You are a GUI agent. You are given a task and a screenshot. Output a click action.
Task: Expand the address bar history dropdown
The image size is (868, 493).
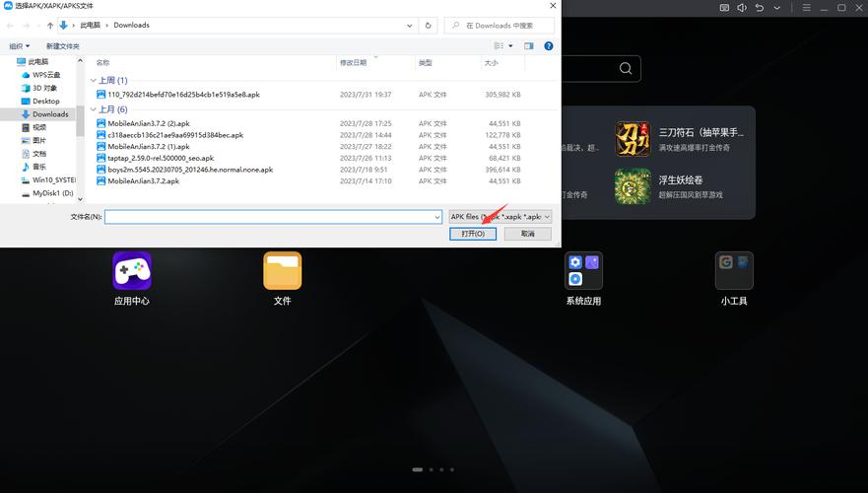[410, 25]
